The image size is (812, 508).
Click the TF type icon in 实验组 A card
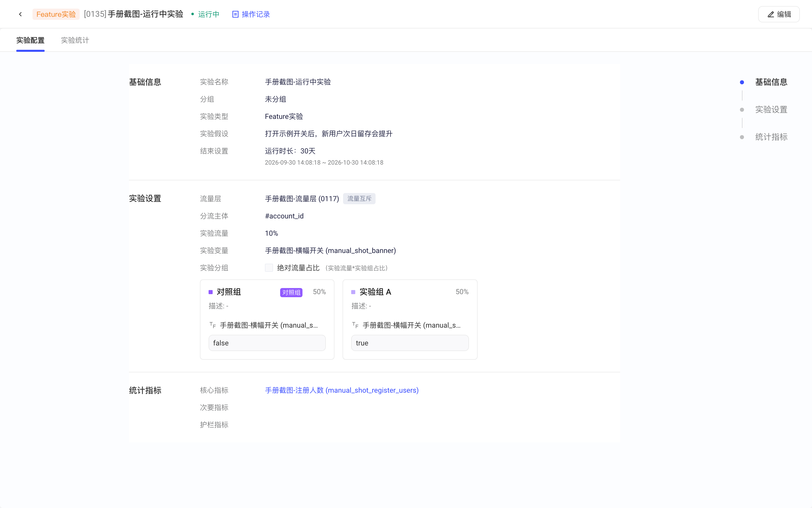[x=355, y=325]
